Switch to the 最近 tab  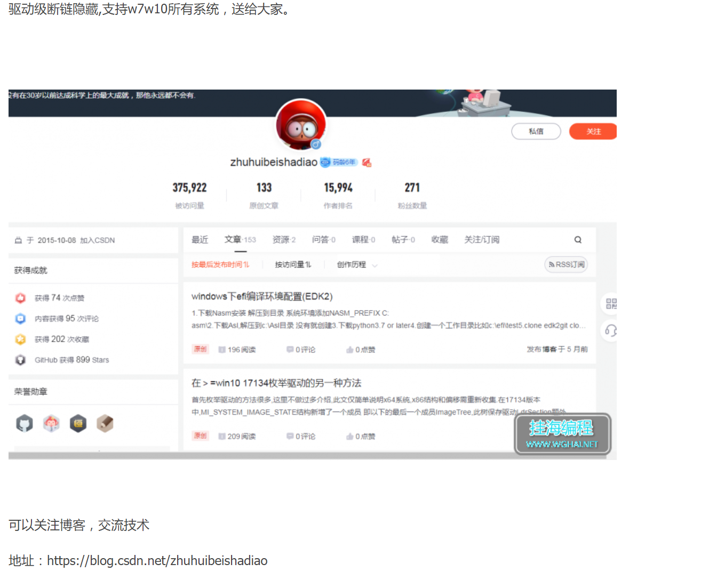[x=200, y=240]
